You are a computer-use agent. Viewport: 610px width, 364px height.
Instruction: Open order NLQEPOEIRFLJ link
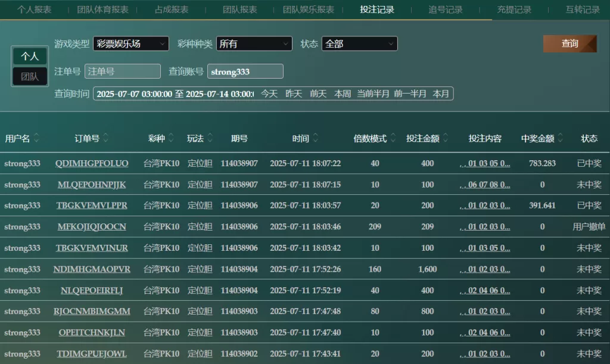[x=92, y=291]
